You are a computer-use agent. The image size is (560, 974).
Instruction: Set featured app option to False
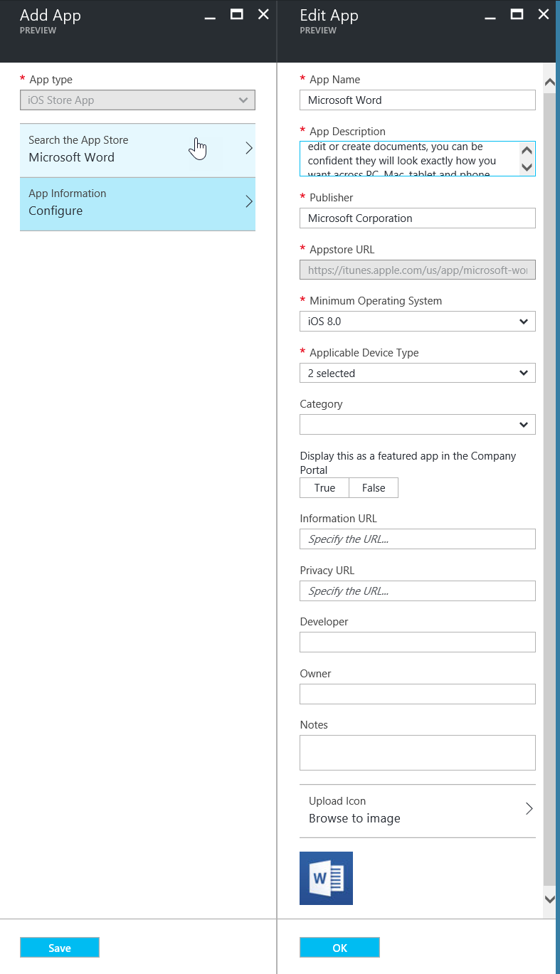(374, 487)
